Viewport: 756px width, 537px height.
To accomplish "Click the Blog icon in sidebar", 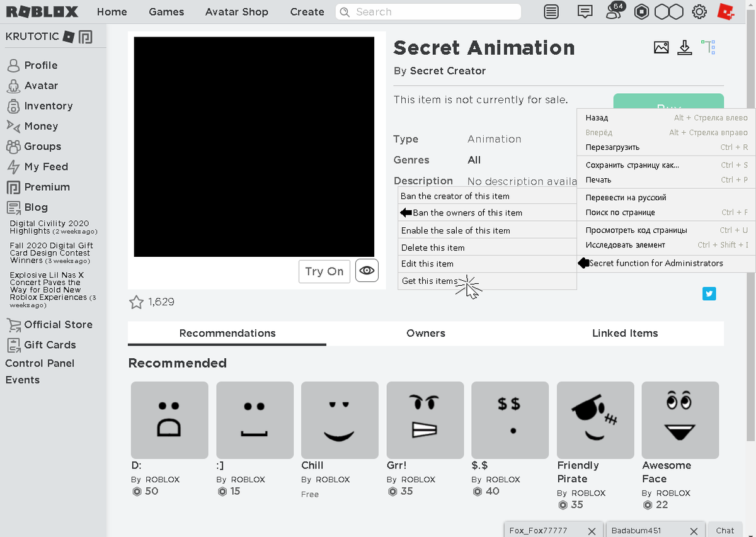I will coord(13,207).
